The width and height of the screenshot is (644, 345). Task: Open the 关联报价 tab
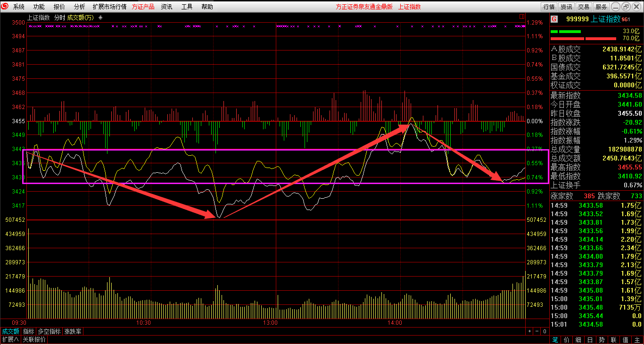(34, 339)
